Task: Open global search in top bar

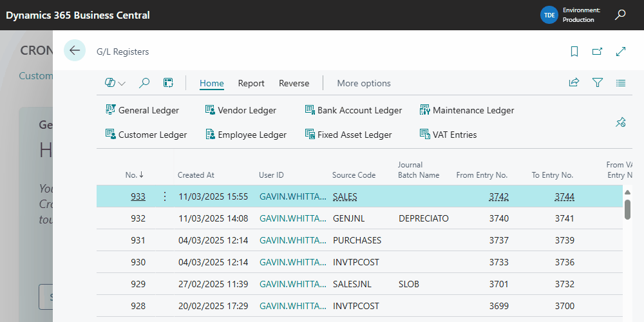Action: 620,15
